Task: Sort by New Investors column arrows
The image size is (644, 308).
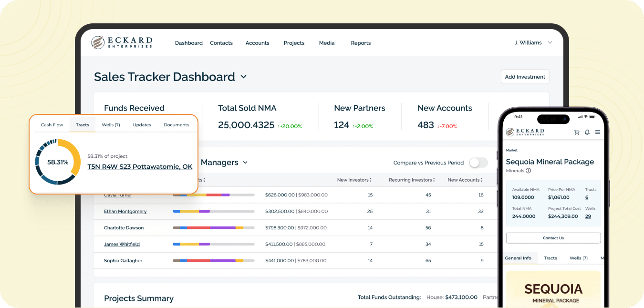Action: coord(371,180)
